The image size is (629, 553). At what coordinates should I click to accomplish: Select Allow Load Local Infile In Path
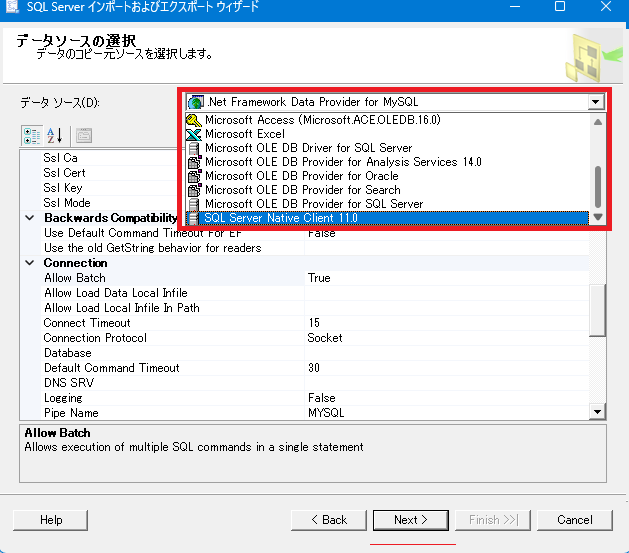[315, 308]
